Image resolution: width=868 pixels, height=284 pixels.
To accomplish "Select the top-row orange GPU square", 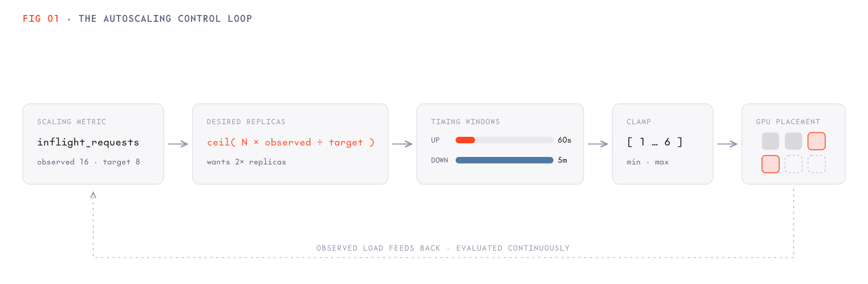I will (x=816, y=141).
